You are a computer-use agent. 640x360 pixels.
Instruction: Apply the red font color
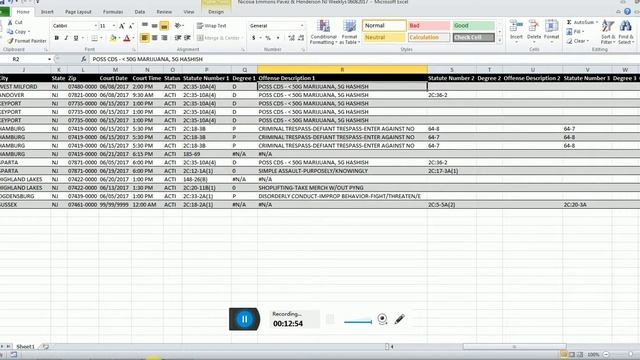(x=127, y=38)
